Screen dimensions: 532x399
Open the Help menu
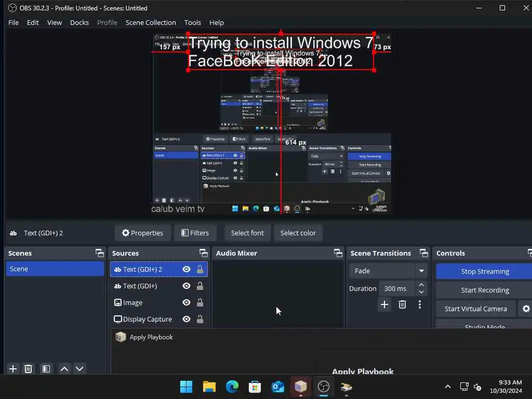(217, 22)
